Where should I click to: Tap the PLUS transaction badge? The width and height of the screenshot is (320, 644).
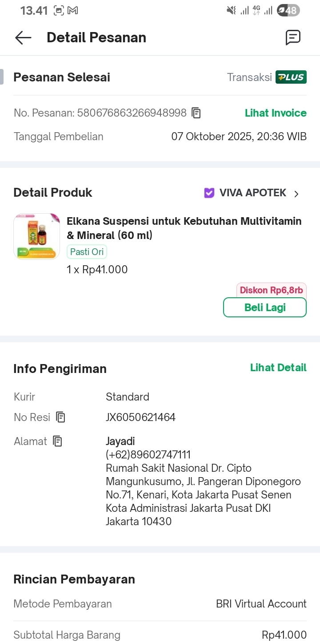(x=291, y=77)
